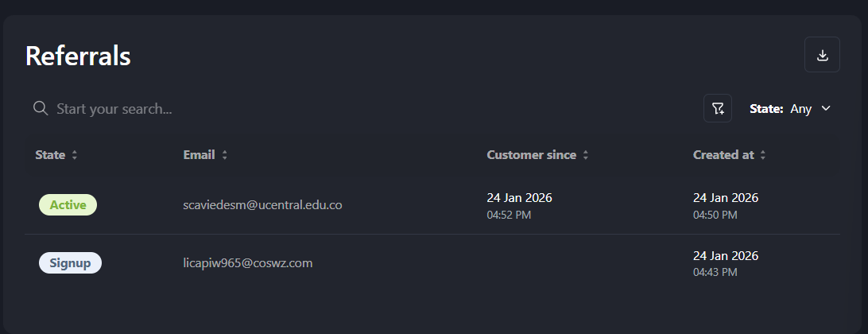The height and width of the screenshot is (334, 868).
Task: Sort by Created at arrows
Action: pyautogui.click(x=763, y=156)
